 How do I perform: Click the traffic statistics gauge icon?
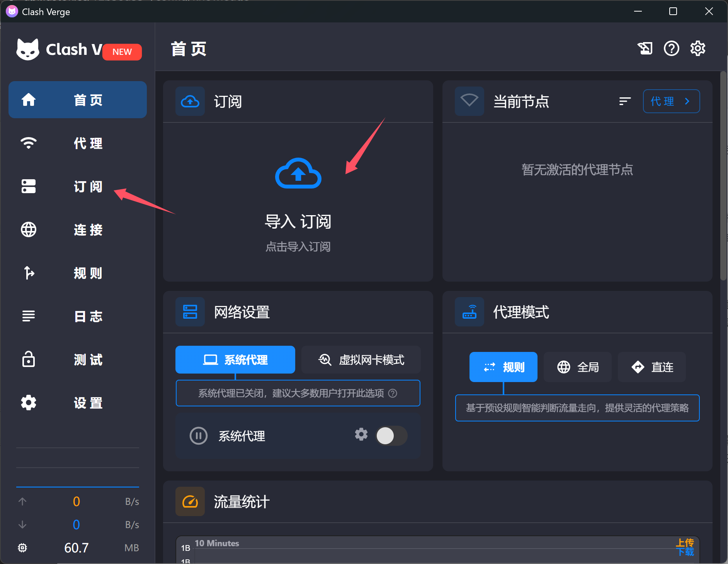pyautogui.click(x=190, y=501)
